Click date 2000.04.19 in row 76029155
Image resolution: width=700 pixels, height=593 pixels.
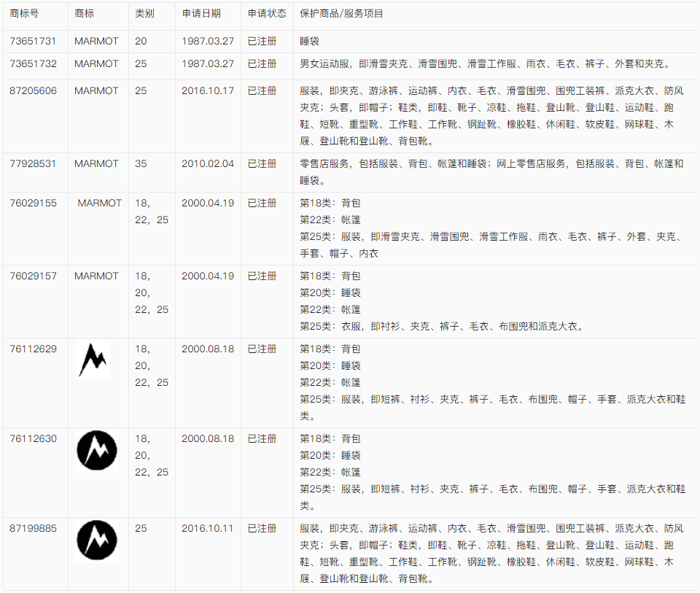pos(208,204)
